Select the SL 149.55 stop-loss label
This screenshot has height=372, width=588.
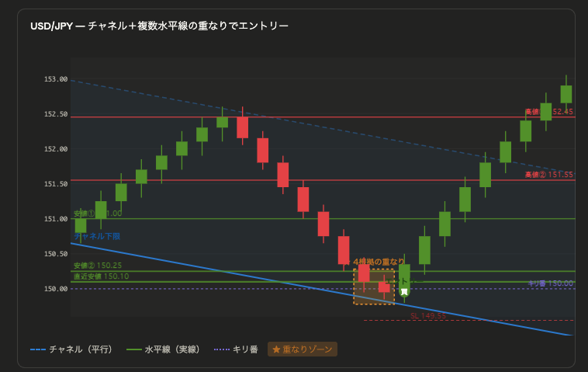click(x=428, y=316)
